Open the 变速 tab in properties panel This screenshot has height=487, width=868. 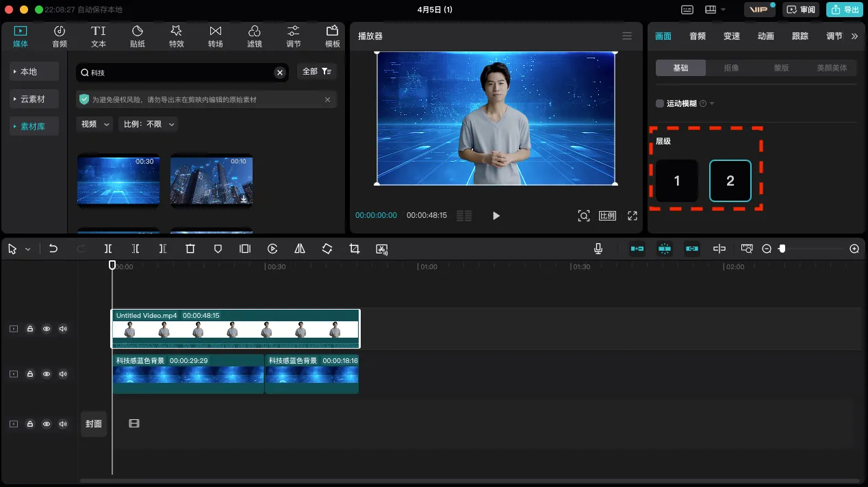(x=732, y=36)
